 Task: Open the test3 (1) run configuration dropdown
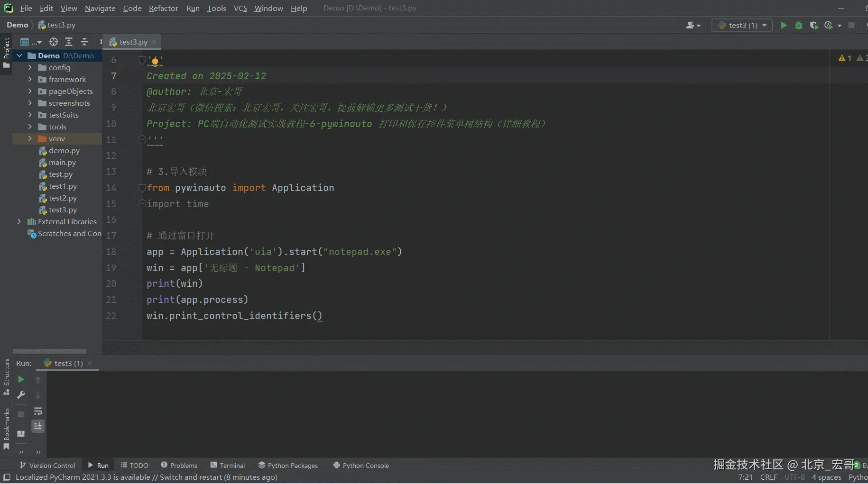point(742,25)
